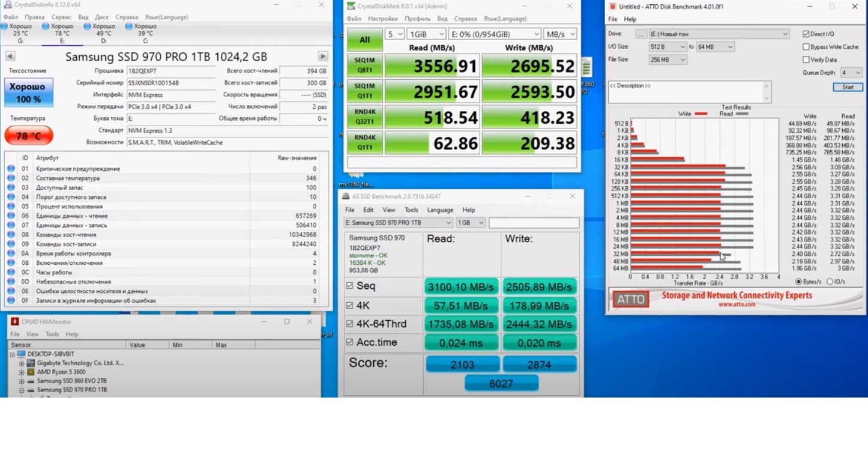
Task: Open the ATTO Drive dropdown (E:) Новый том
Action: click(x=719, y=34)
